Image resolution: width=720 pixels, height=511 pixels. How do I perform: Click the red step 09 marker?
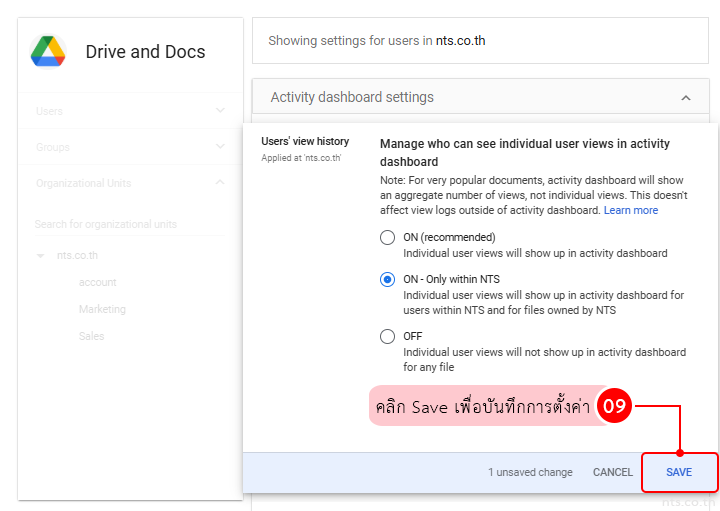pos(614,407)
